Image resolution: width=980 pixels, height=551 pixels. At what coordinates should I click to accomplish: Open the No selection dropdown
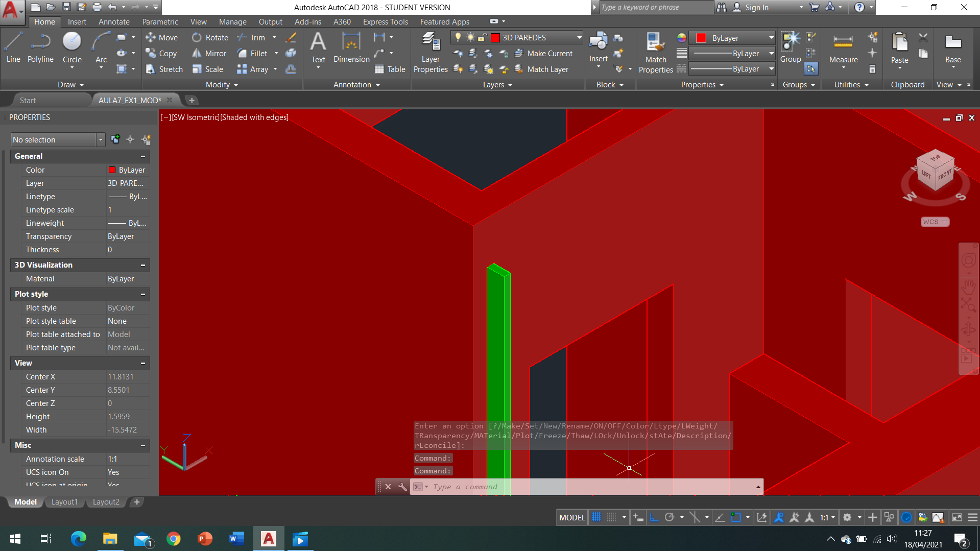click(x=100, y=140)
